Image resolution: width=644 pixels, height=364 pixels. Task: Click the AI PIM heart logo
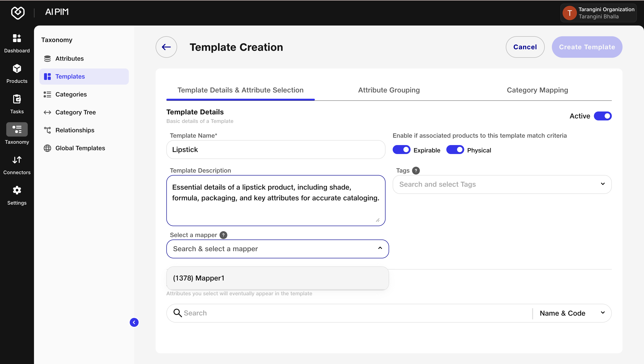[x=18, y=13]
